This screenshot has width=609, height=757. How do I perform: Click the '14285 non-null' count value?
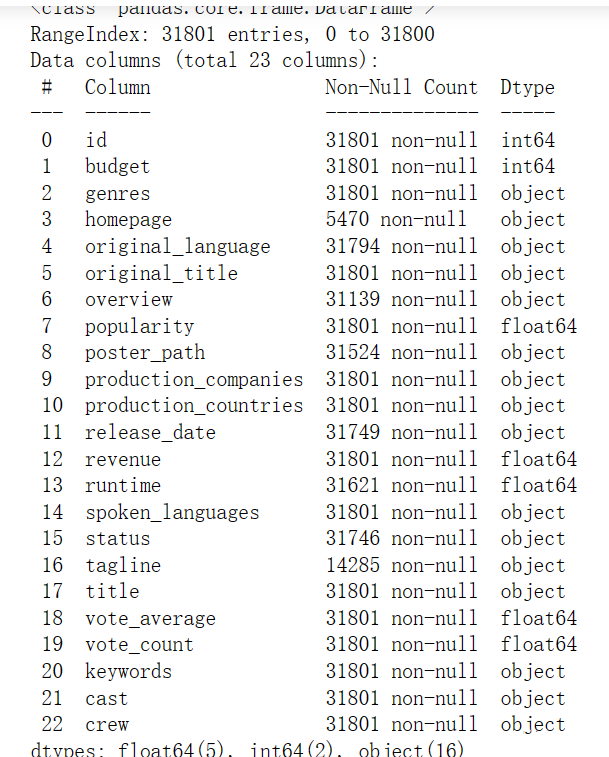pos(401,565)
